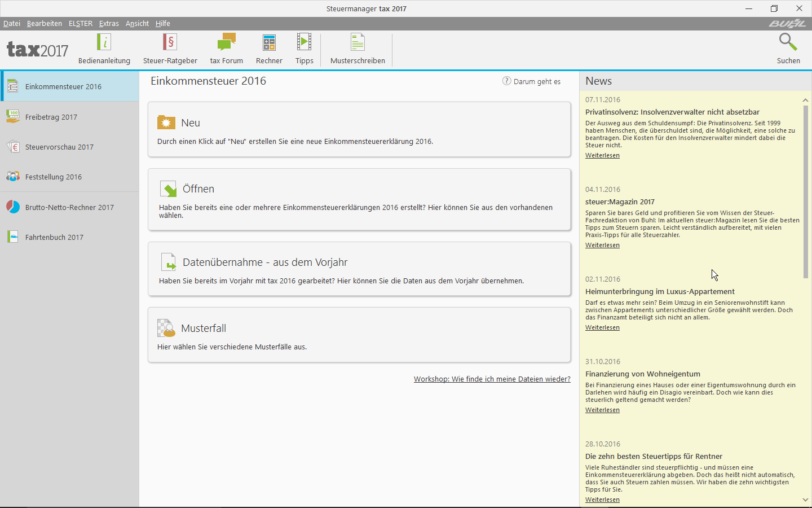Click headline steuer:Magazin 2017
This screenshot has width=812, height=508.
[620, 202]
